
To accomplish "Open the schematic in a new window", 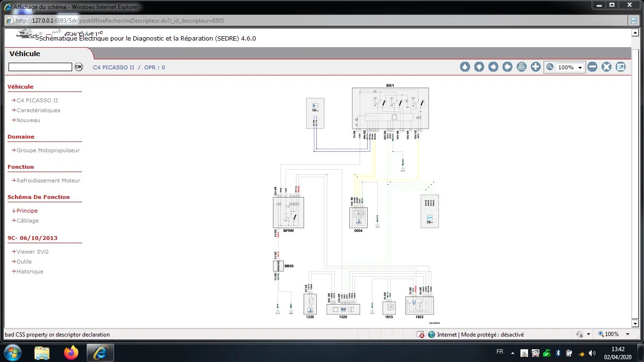I will coord(621,67).
